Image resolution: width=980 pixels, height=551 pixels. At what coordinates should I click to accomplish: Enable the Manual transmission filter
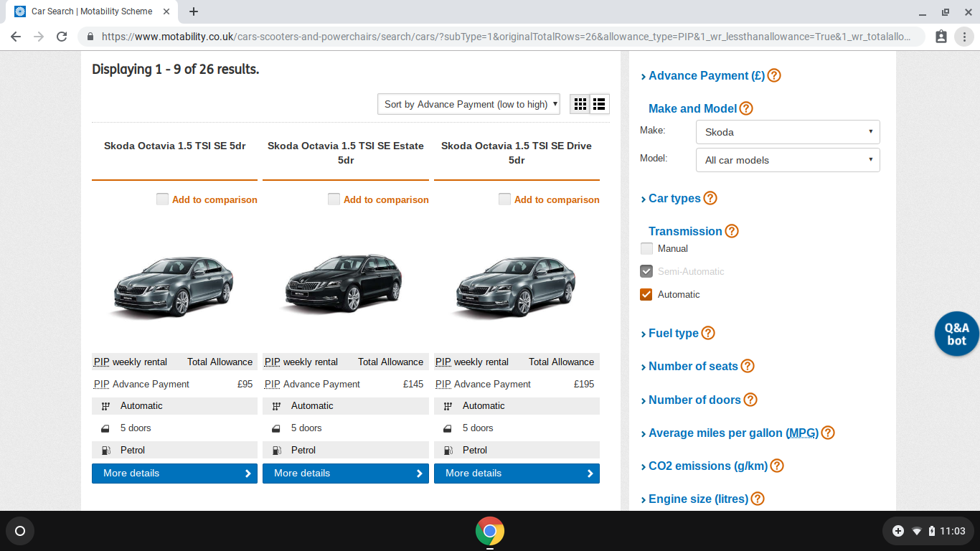point(646,248)
